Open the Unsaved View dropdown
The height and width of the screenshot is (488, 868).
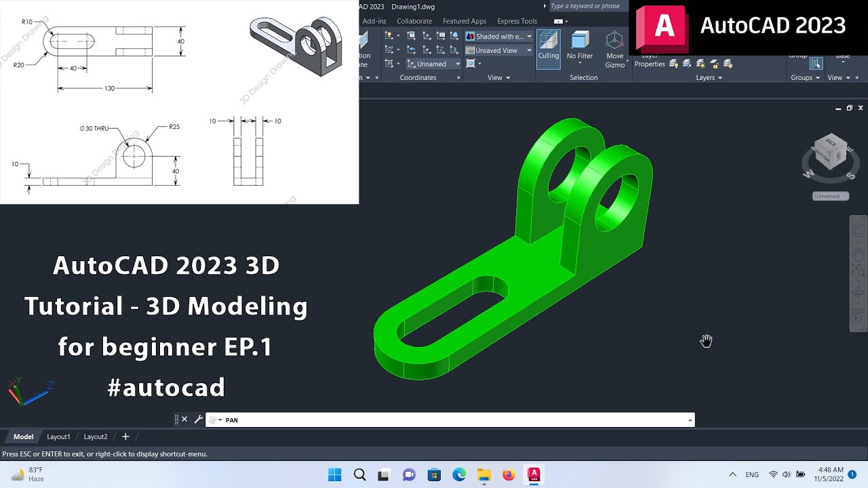point(499,50)
